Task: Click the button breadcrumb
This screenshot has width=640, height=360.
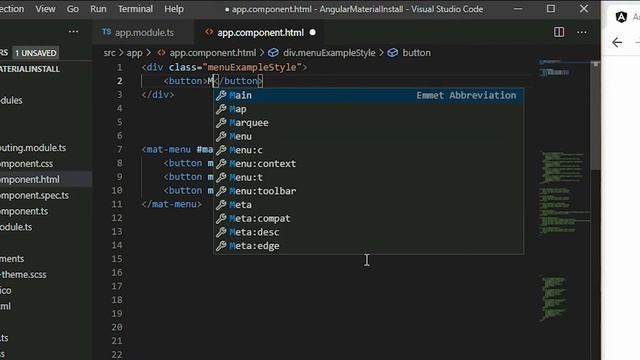Action: coord(416,53)
